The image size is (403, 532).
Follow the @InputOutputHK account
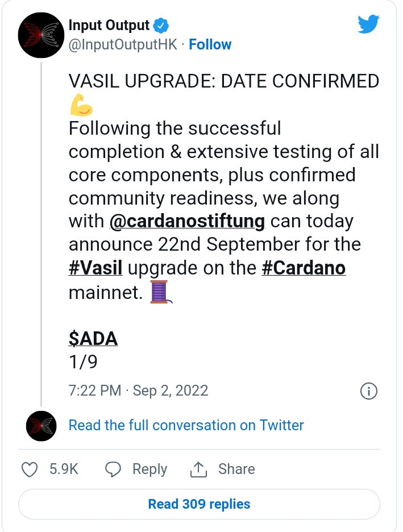coord(210,44)
